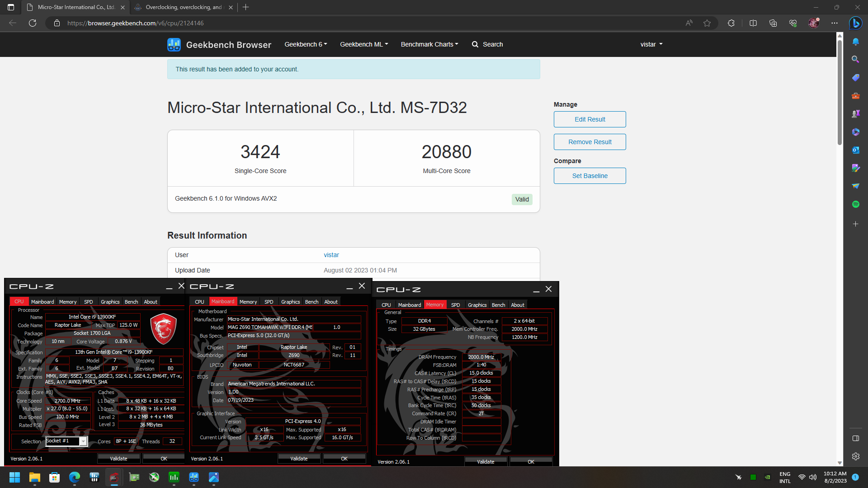Screen dimensions: 868x488
Task: Expand vistar account dropdown
Action: (x=651, y=44)
